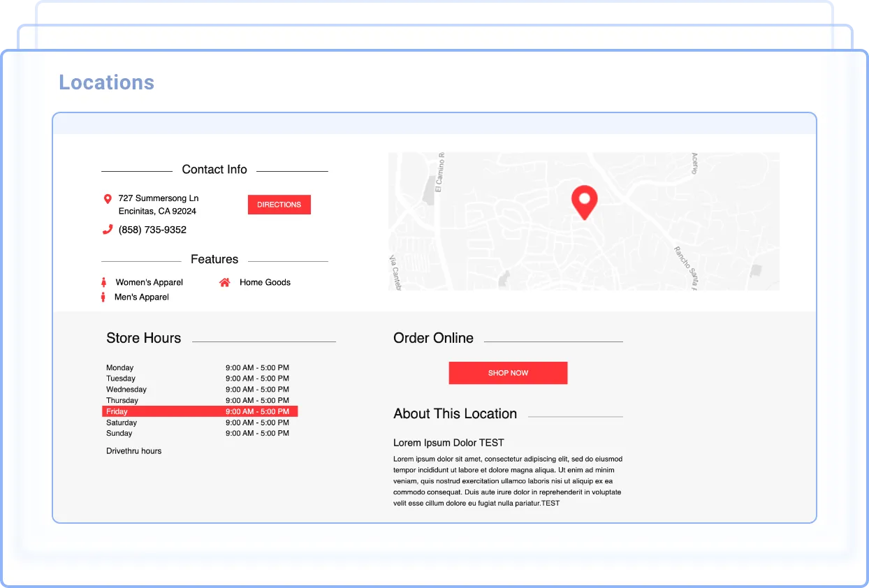The image size is (869, 588).
Task: Click the Monday store hours row
Action: click(197, 367)
